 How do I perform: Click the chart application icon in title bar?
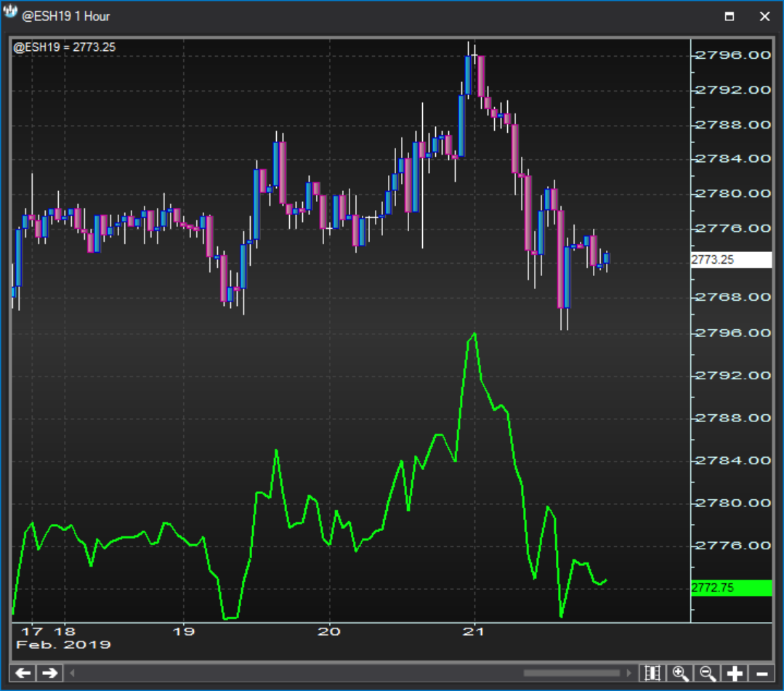(10, 12)
